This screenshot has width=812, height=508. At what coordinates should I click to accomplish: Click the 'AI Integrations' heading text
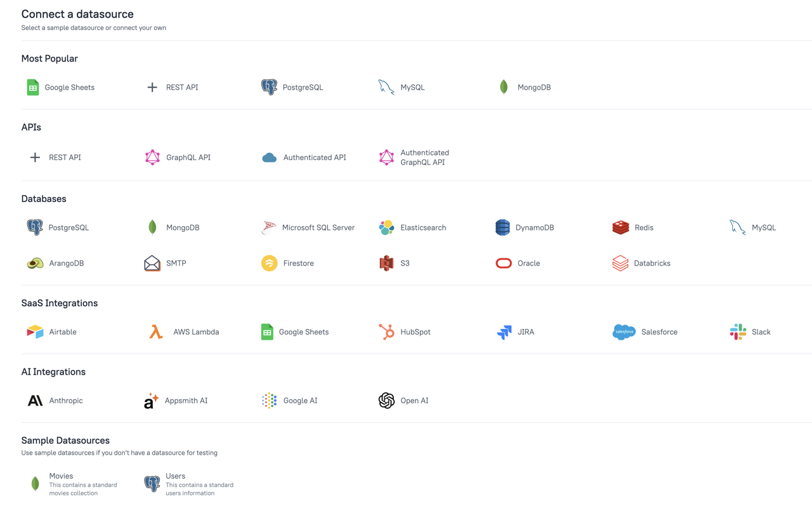click(53, 372)
